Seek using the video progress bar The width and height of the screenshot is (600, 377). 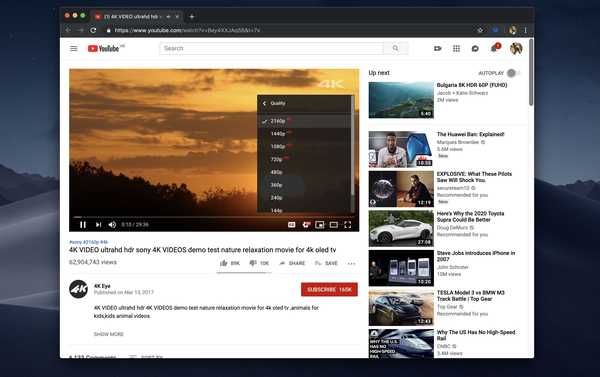(214, 217)
